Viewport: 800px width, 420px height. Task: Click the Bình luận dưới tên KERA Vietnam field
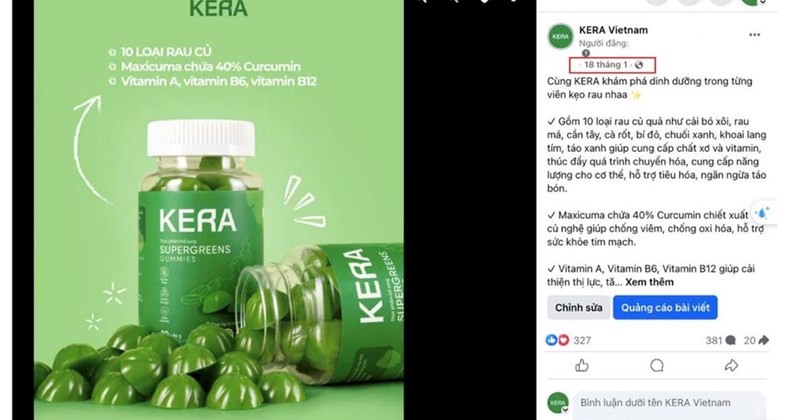[669, 405]
